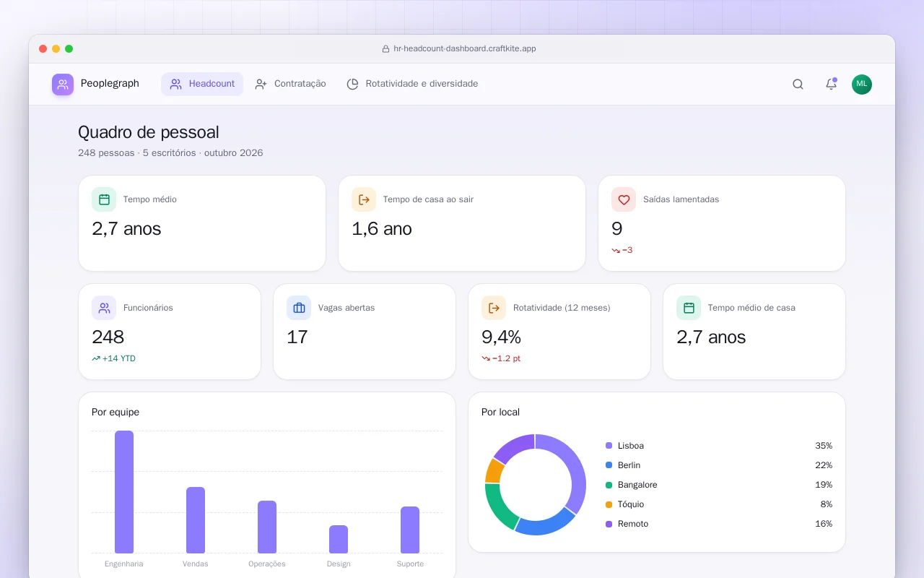Image resolution: width=924 pixels, height=578 pixels.
Task: Click the Por local chart title
Action: 500,413
